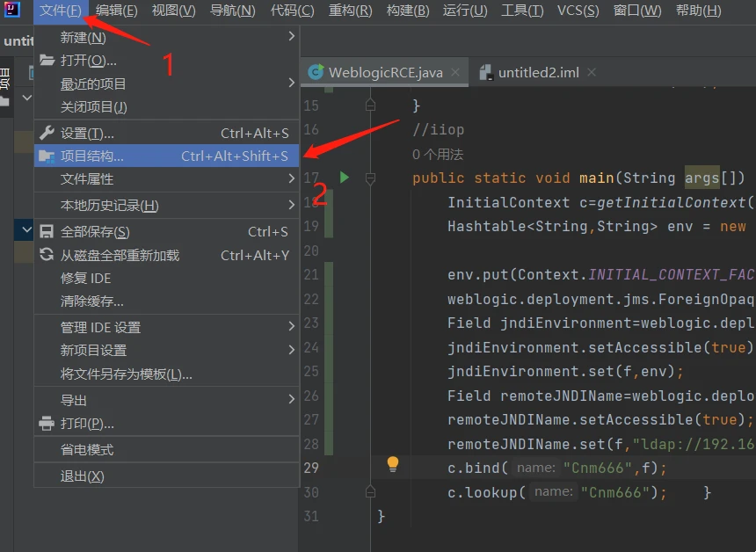The image size is (756, 552).
Task: Open the 重构(R) menu
Action: [351, 11]
